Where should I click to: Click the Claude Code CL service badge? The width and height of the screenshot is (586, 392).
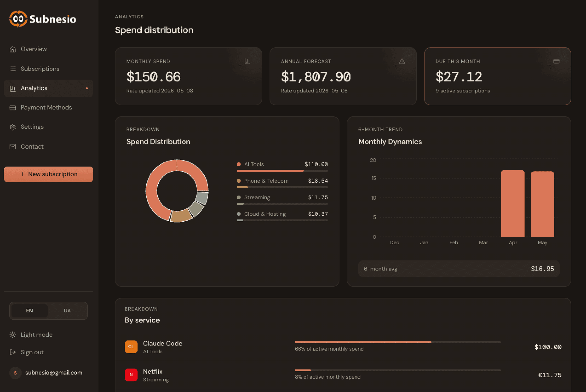tap(131, 347)
